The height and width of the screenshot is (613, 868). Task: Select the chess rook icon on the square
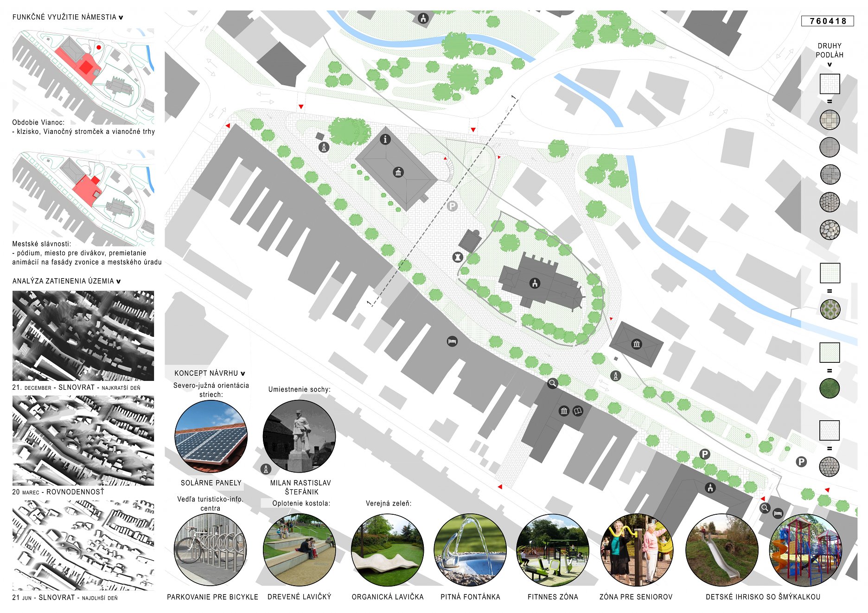[x=458, y=257]
